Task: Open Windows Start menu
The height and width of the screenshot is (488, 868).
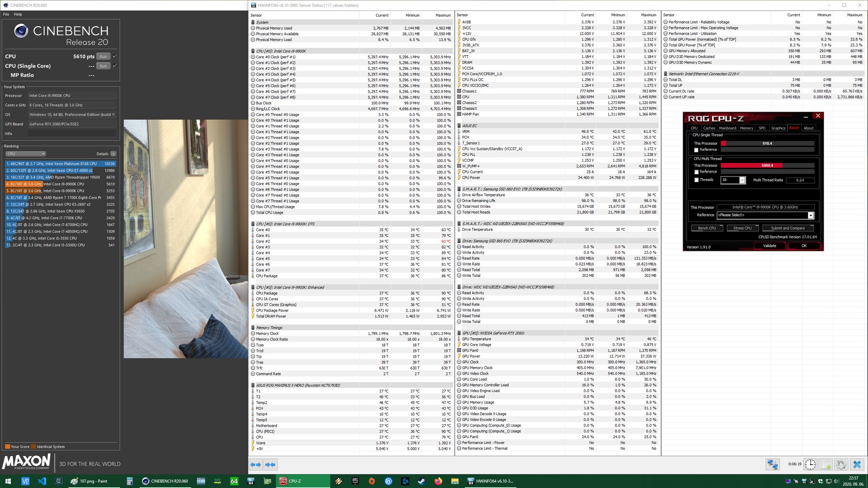Action: click(x=8, y=481)
